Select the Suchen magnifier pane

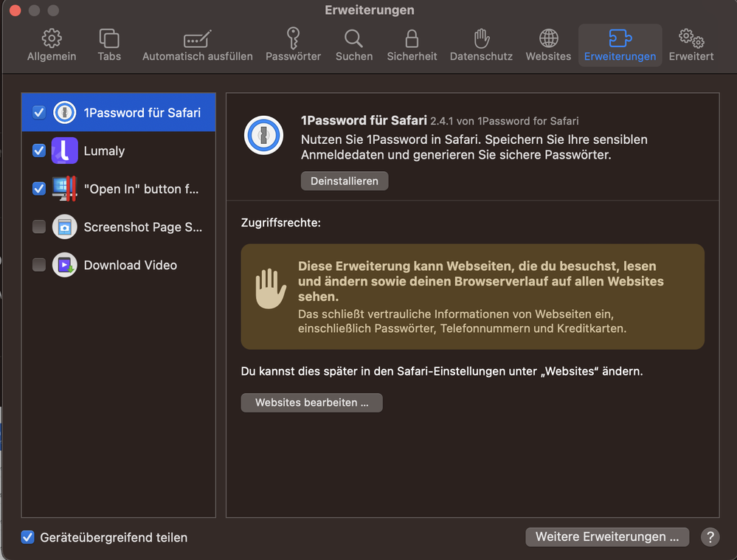click(x=354, y=45)
